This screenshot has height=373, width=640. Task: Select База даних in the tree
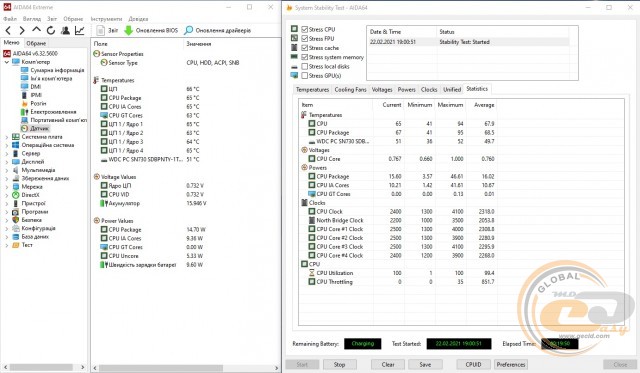(35, 237)
